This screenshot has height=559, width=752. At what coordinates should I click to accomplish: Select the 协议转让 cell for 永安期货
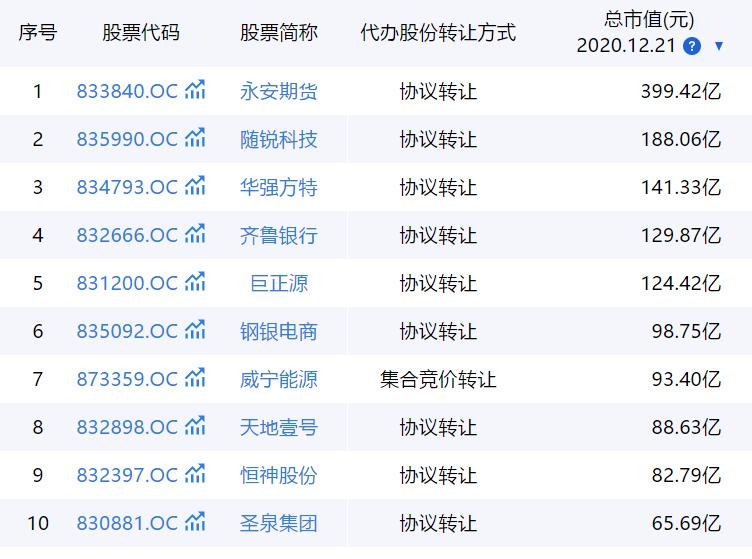click(438, 91)
